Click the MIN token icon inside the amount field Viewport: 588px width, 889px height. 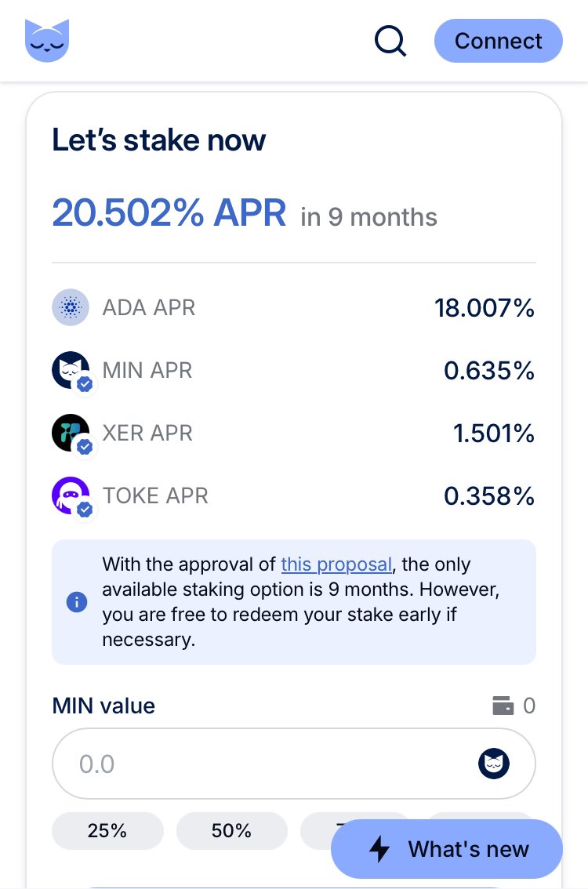[494, 764]
